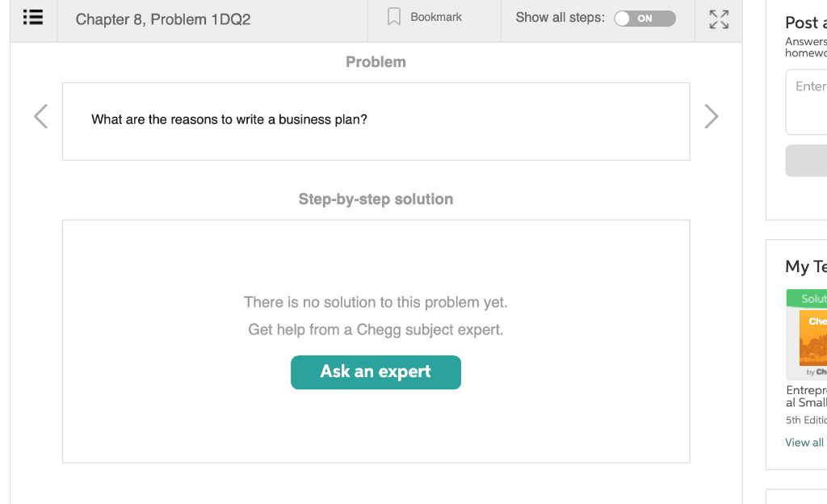Toggle the Show all steps switch

coord(644,19)
